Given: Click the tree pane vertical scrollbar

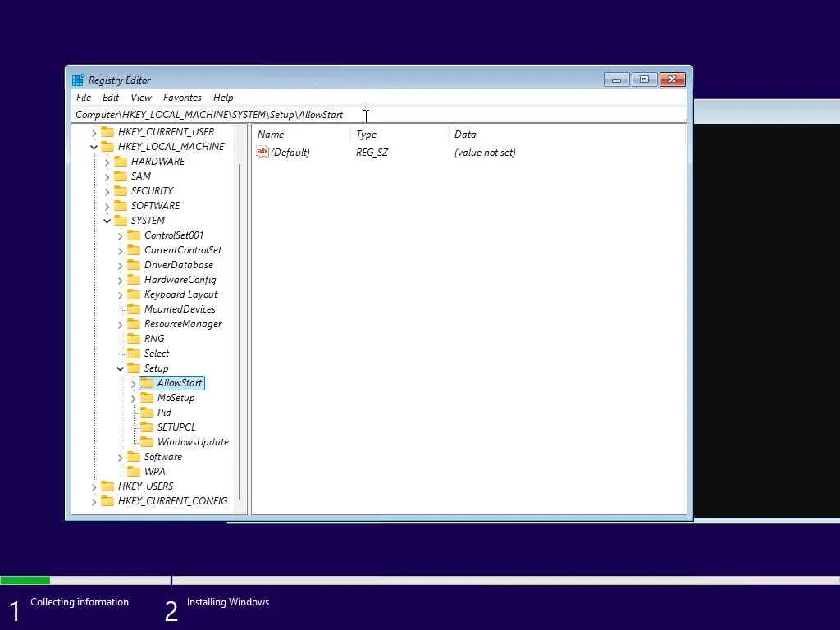Looking at the screenshot, I should [240, 332].
